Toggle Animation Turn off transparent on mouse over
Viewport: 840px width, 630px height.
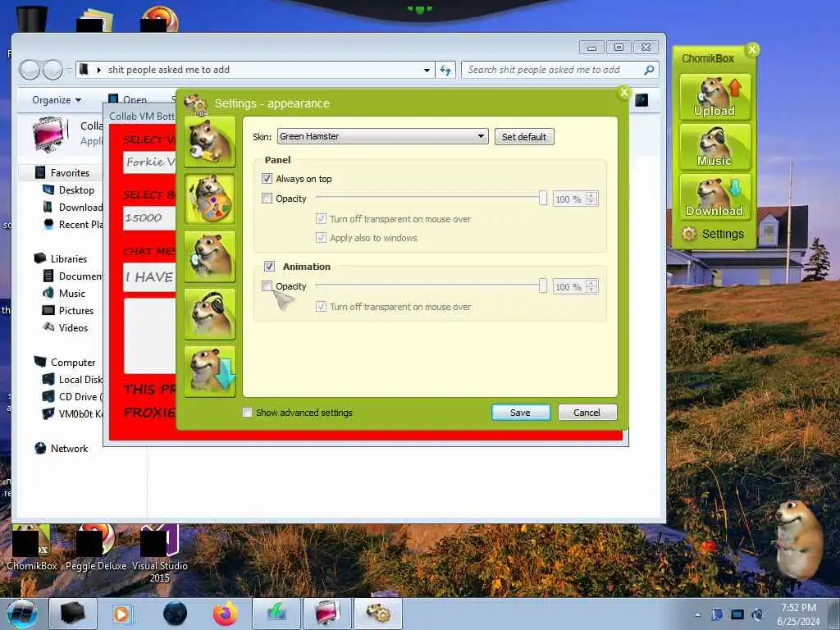[321, 307]
